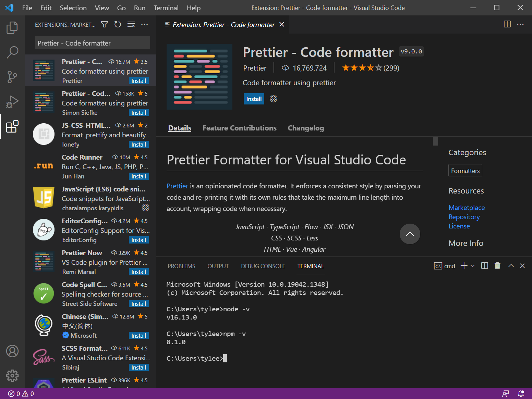Open editor more actions ellipsis

pos(520,24)
